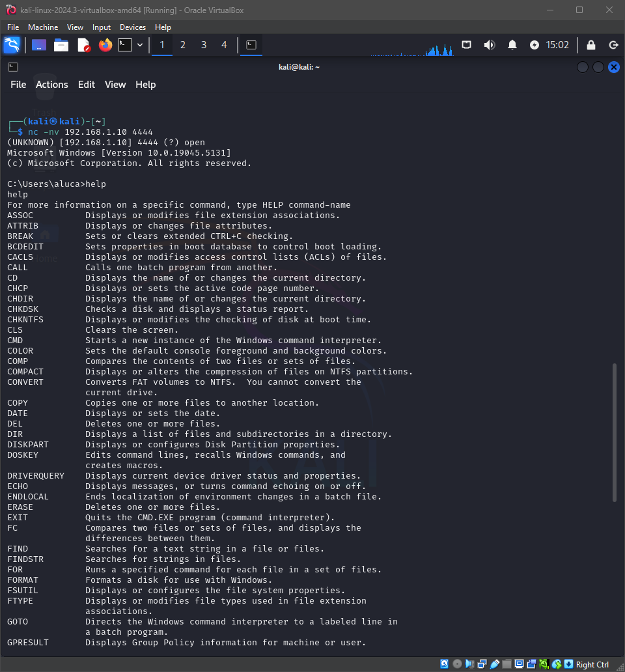Click VirtualBox shared folders status icon
Image resolution: width=625 pixels, height=672 pixels.
[x=507, y=664]
